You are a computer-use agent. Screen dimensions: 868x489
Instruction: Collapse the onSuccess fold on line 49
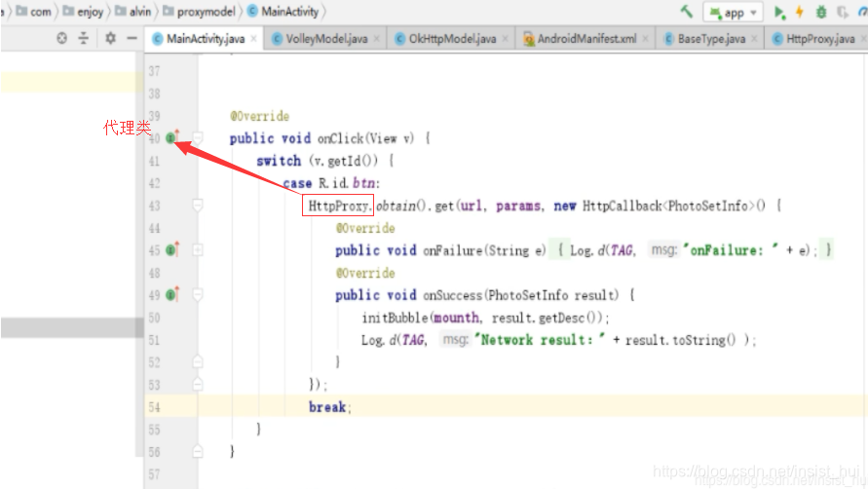198,295
